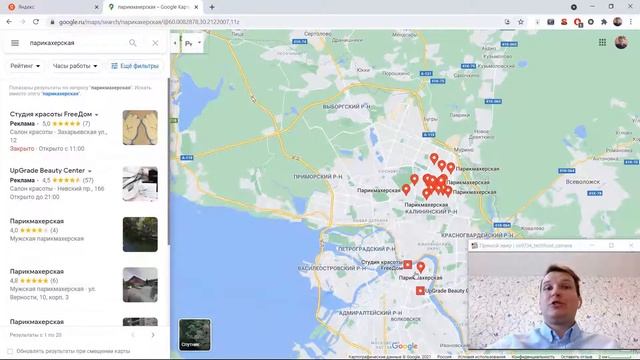Close the Яндекс tab
Viewport: 640px width, 360px height.
pyautogui.click(x=96, y=7)
